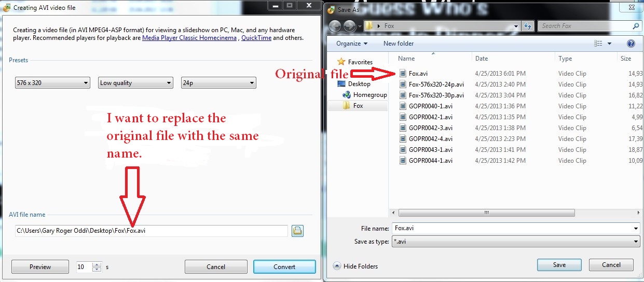The height and width of the screenshot is (282, 644).
Task: Click the file icon of GOPR0043-1.avi
Action: [403, 150]
